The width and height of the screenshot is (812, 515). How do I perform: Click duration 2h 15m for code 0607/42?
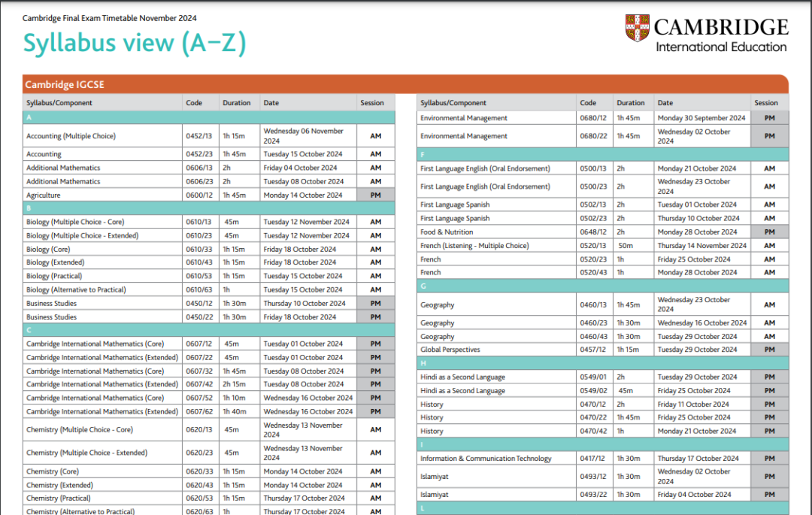coord(234,384)
